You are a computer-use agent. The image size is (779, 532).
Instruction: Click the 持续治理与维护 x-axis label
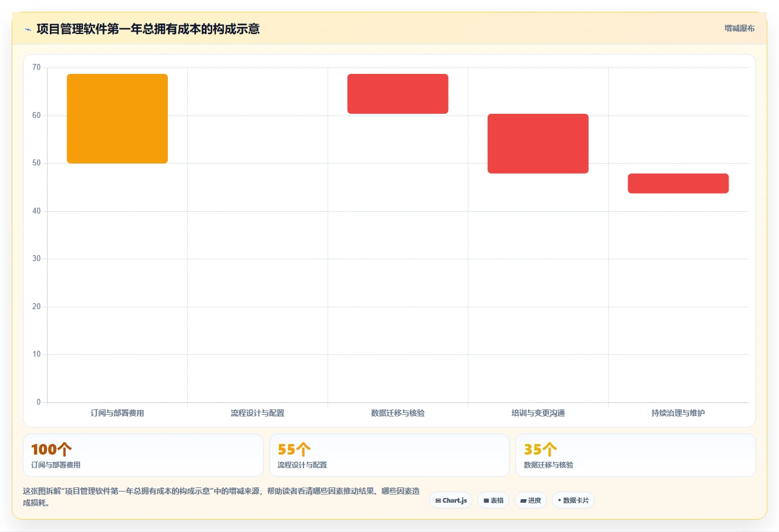click(x=678, y=413)
